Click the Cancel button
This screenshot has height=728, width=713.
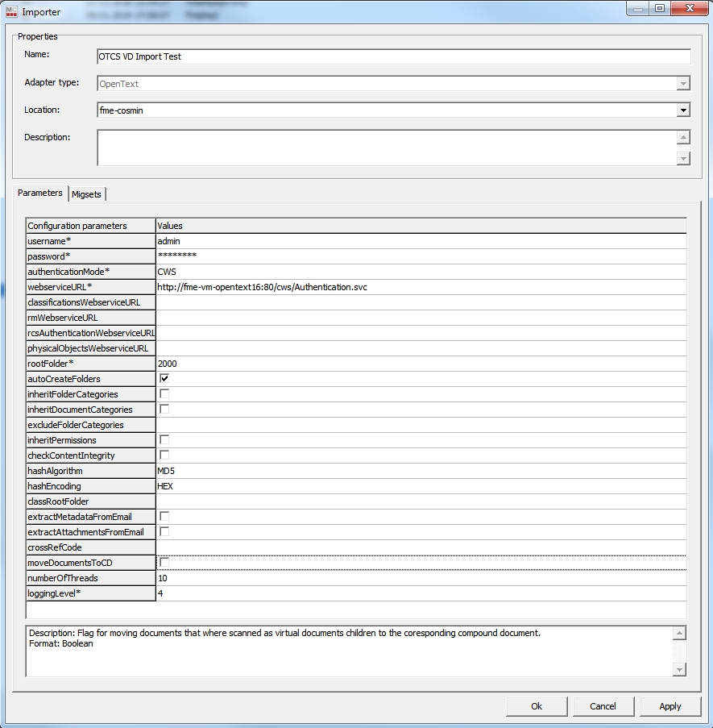[x=603, y=706]
